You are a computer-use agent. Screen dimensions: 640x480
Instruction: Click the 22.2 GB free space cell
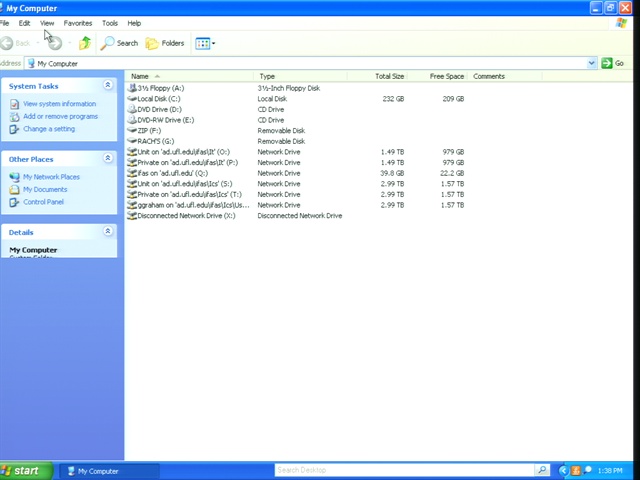point(452,173)
